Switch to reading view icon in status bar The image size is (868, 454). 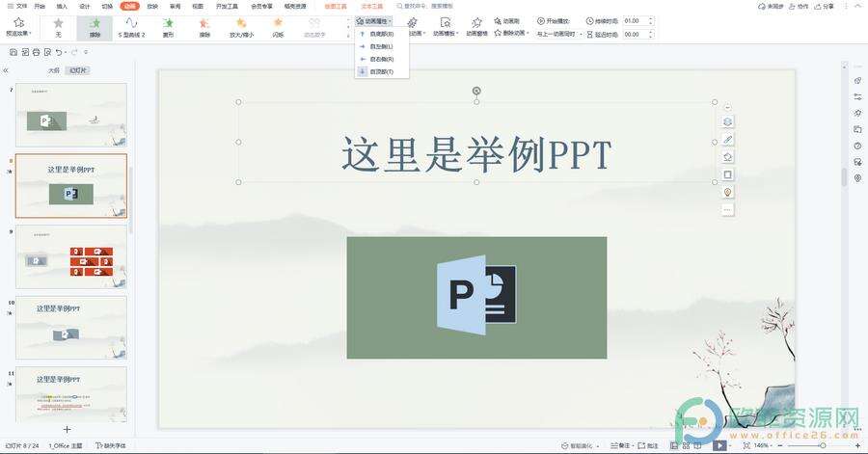click(697, 445)
